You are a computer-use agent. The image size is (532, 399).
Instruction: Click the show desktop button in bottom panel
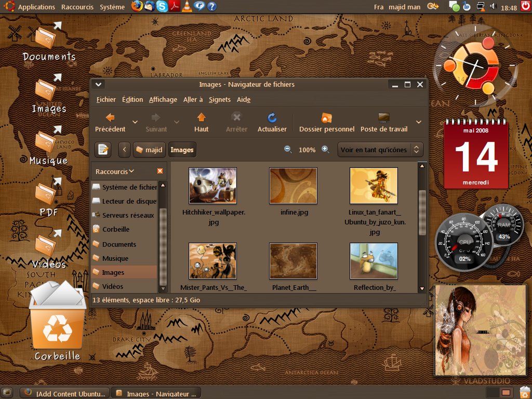coord(7,393)
